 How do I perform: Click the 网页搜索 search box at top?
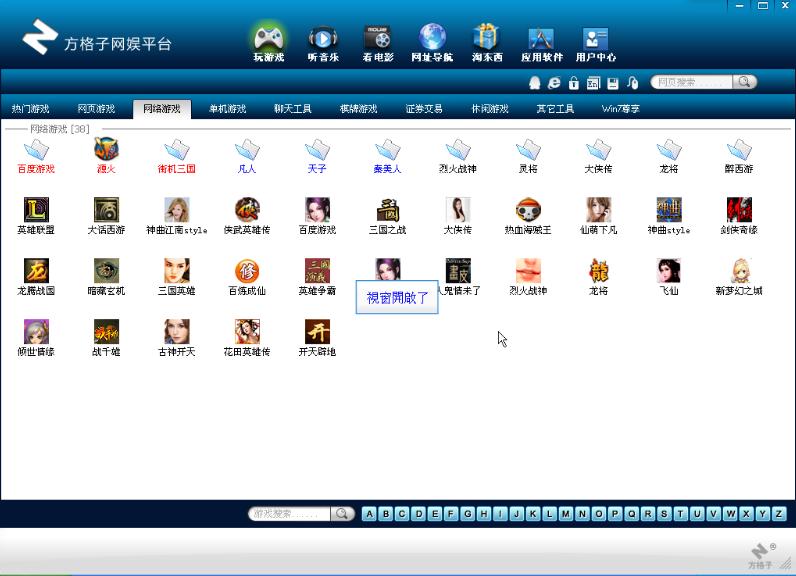[x=692, y=83]
